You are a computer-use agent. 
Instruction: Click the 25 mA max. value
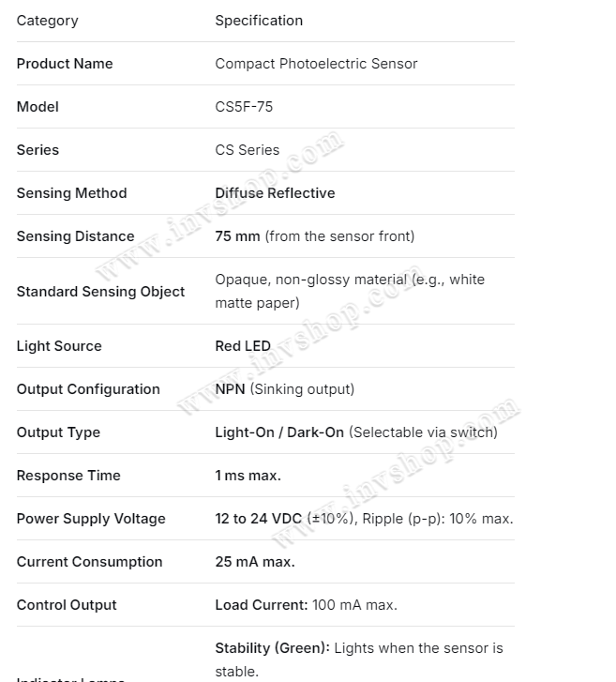[255, 562]
